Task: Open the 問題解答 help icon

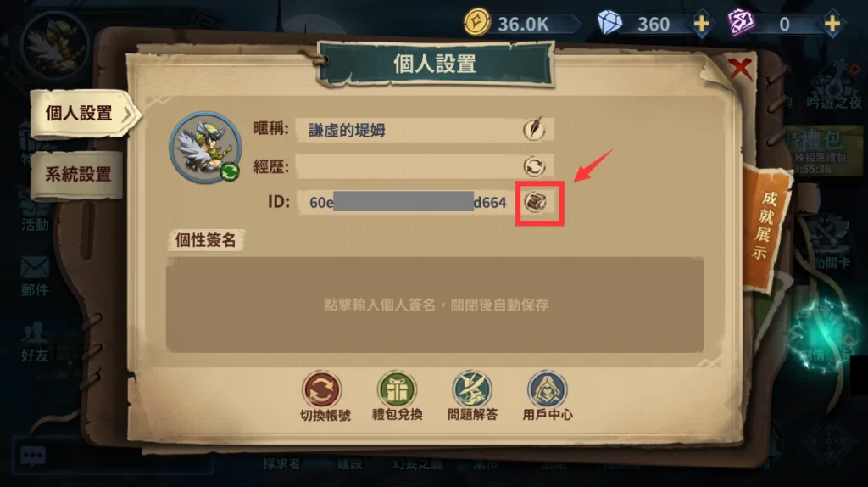Action: click(x=472, y=395)
